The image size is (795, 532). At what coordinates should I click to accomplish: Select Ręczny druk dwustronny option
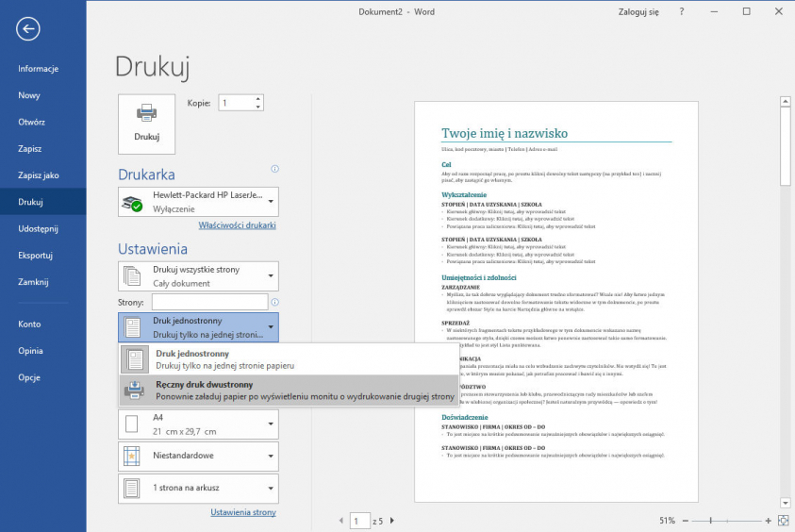(x=288, y=390)
